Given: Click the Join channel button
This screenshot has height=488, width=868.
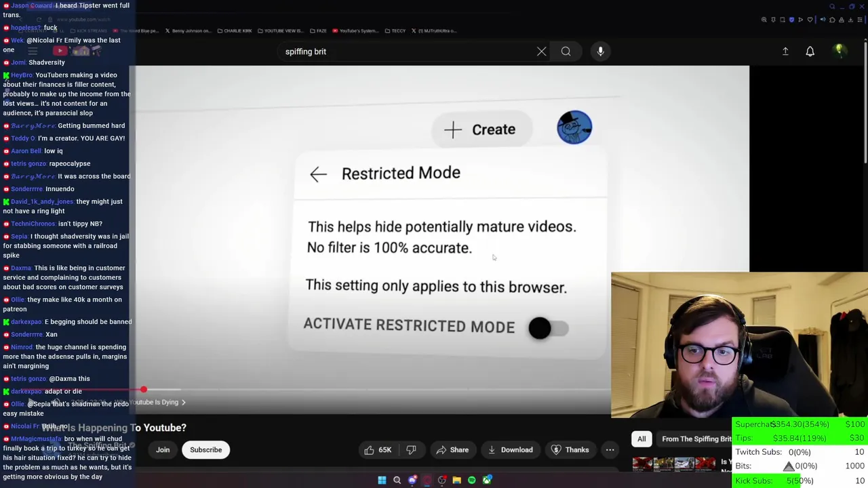Looking at the screenshot, I should point(163,450).
